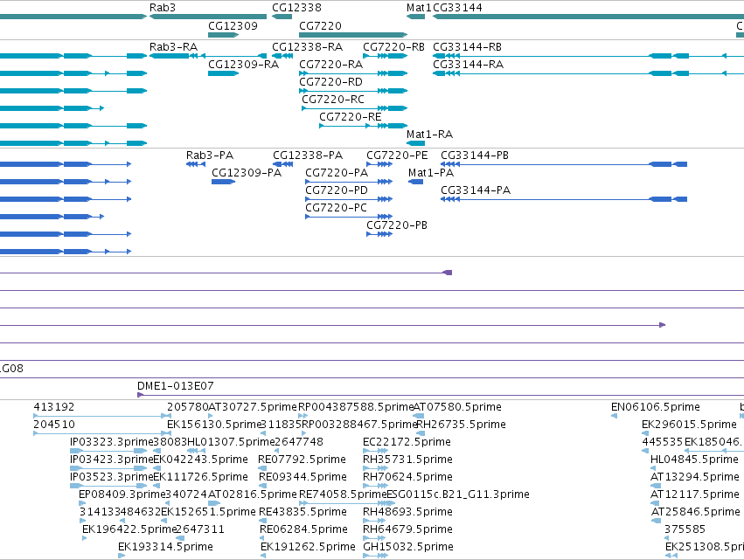Image resolution: width=744 pixels, height=560 pixels.
Task: Select the CG33144-PB protein label
Action: pos(475,156)
